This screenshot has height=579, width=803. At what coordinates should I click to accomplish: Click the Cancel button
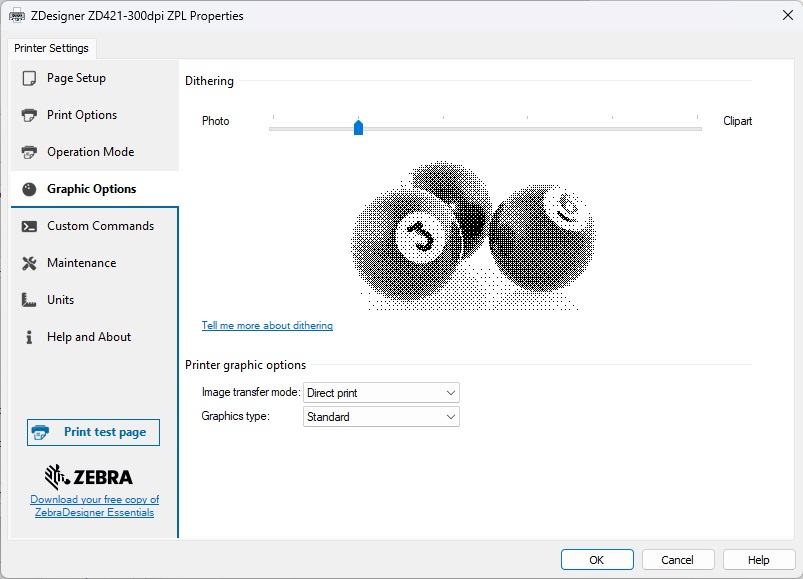[677, 560]
